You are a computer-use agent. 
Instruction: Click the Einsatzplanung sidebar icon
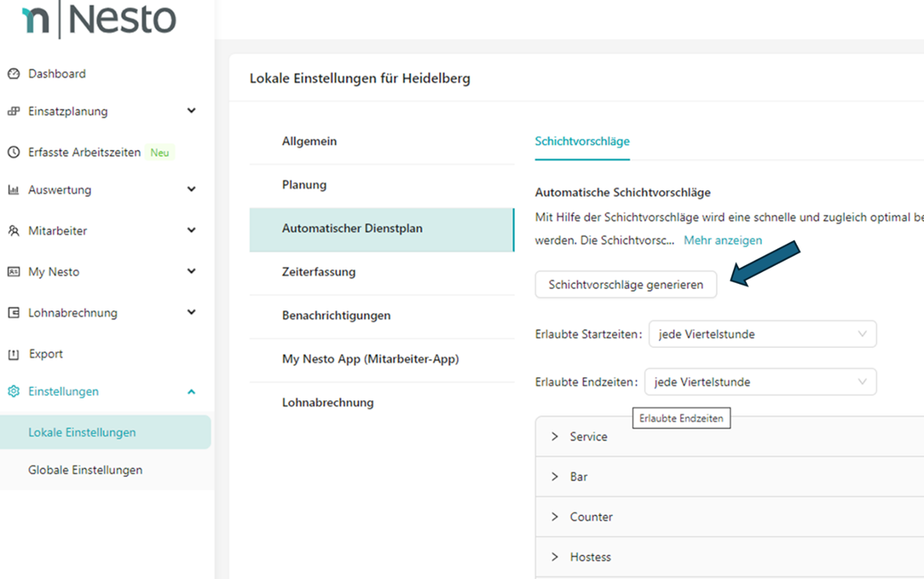tap(13, 111)
